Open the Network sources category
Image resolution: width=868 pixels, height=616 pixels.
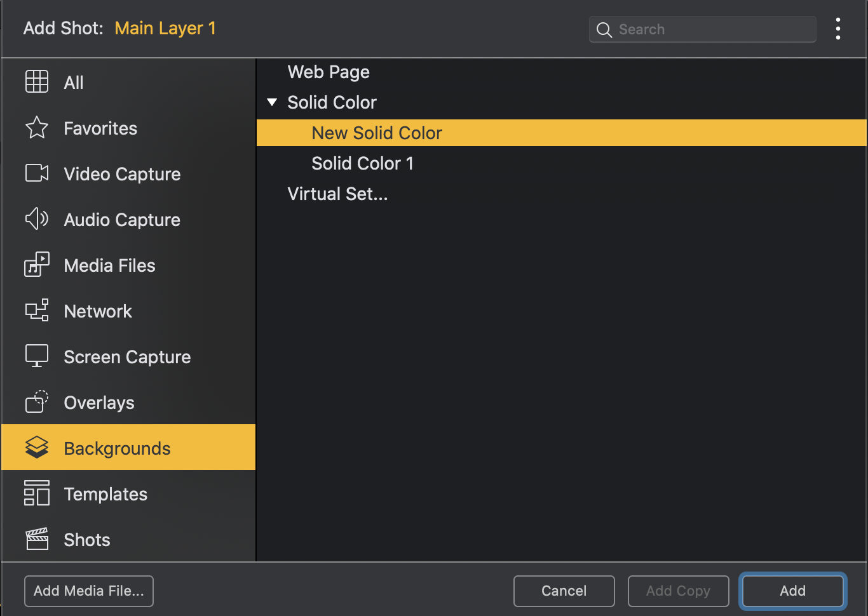36,311
